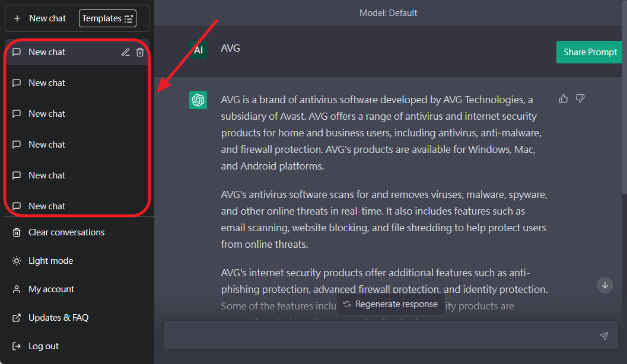627x364 pixels.
Task: Click the send message paper plane icon
Action: 603,336
